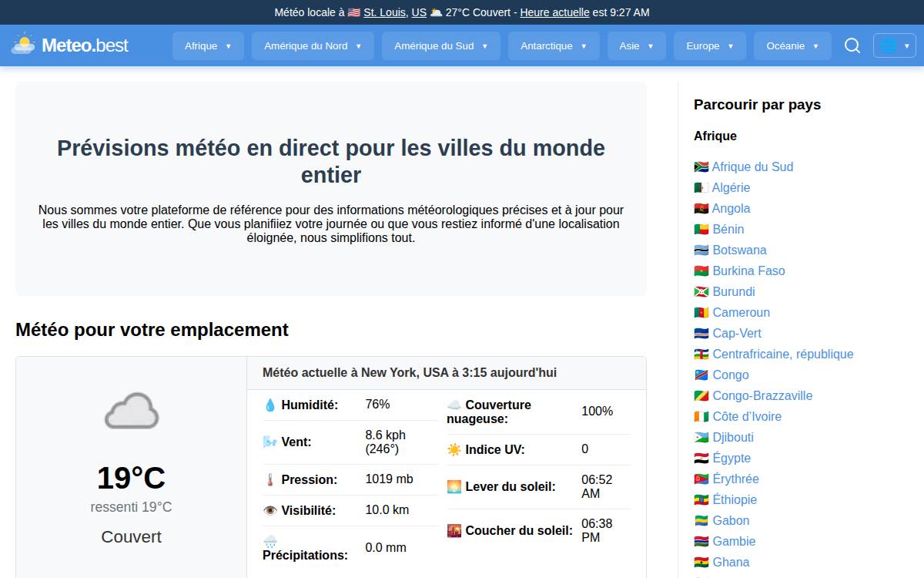Click the Angola flag icon
The height and width of the screenshot is (578, 924).
(701, 208)
